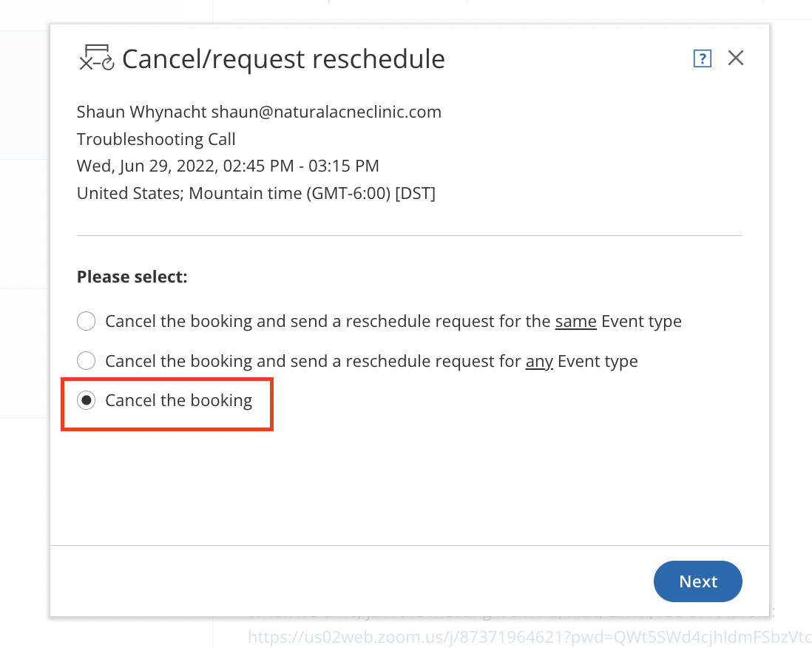Click the Mountain time (GMT-6:00) timezone text
The width and height of the screenshot is (812, 648).
(x=289, y=193)
